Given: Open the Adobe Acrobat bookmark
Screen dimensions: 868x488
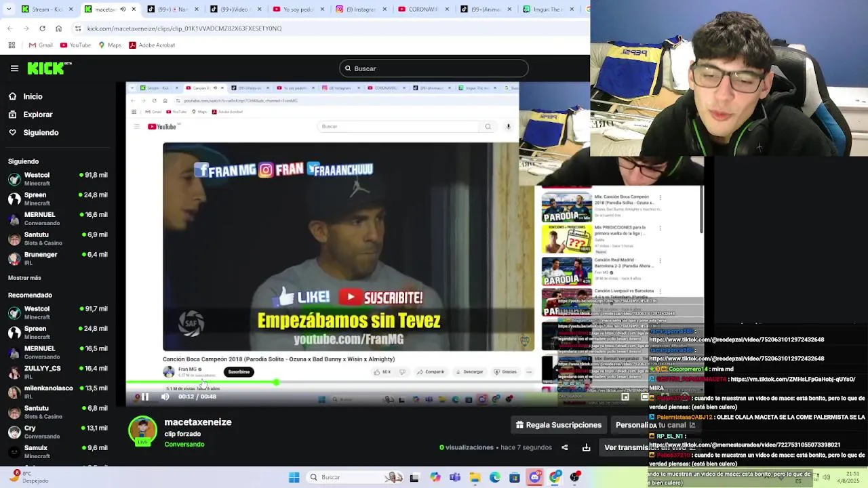Looking at the screenshot, I should point(152,45).
